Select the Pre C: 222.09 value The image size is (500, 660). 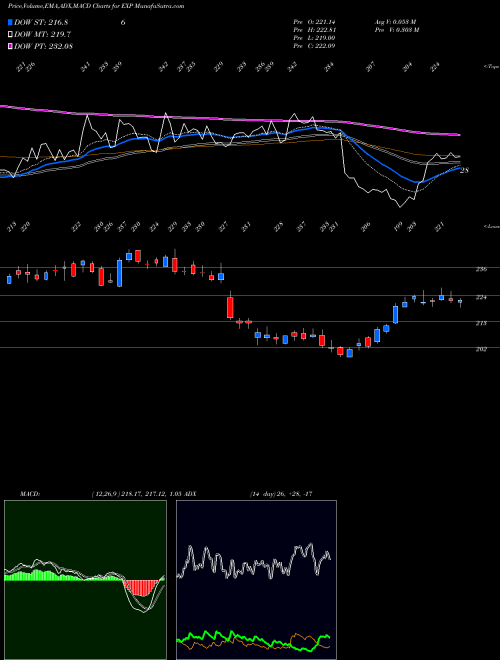click(314, 46)
